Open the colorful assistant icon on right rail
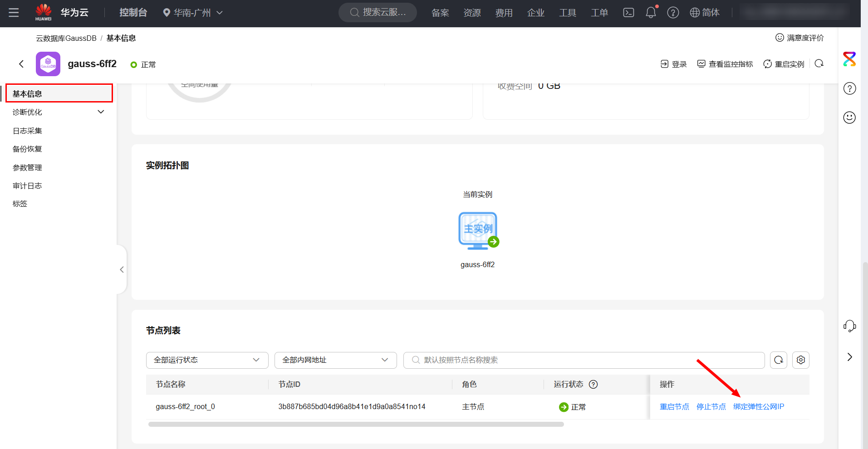The width and height of the screenshot is (868, 449). tap(849, 59)
